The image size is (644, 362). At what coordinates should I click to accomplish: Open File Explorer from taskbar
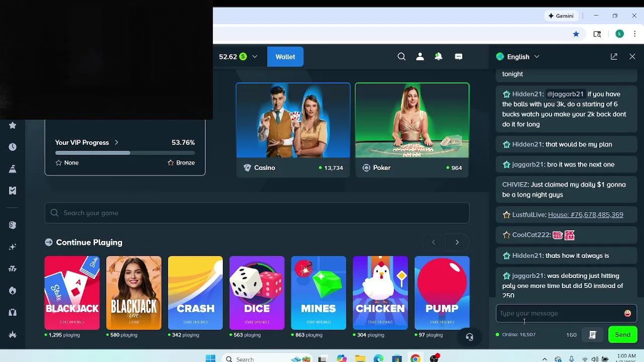(x=360, y=359)
